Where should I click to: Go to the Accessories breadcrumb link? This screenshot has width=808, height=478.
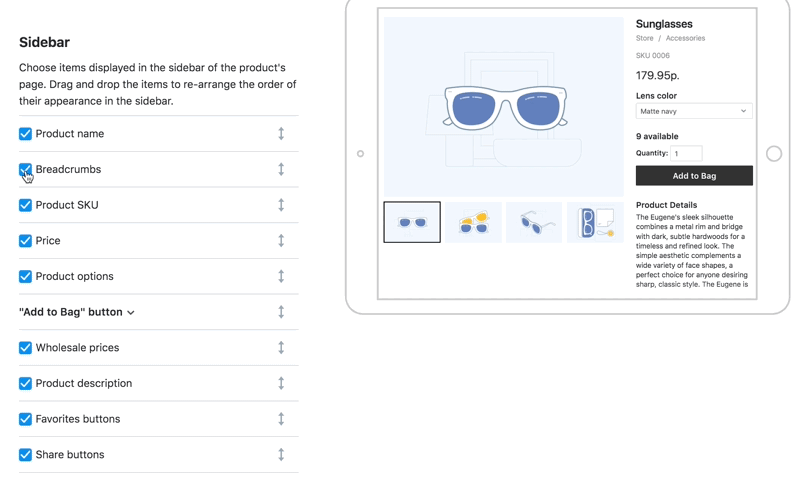point(685,38)
